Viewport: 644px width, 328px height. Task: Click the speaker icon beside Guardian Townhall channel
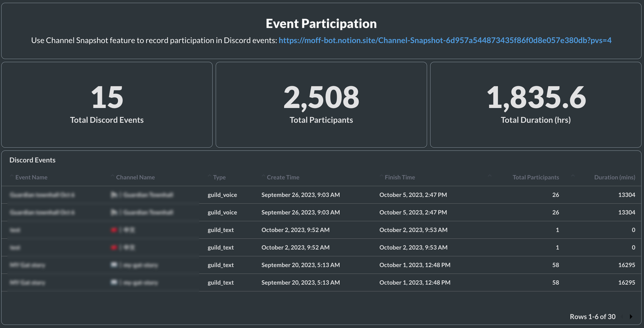click(x=115, y=195)
